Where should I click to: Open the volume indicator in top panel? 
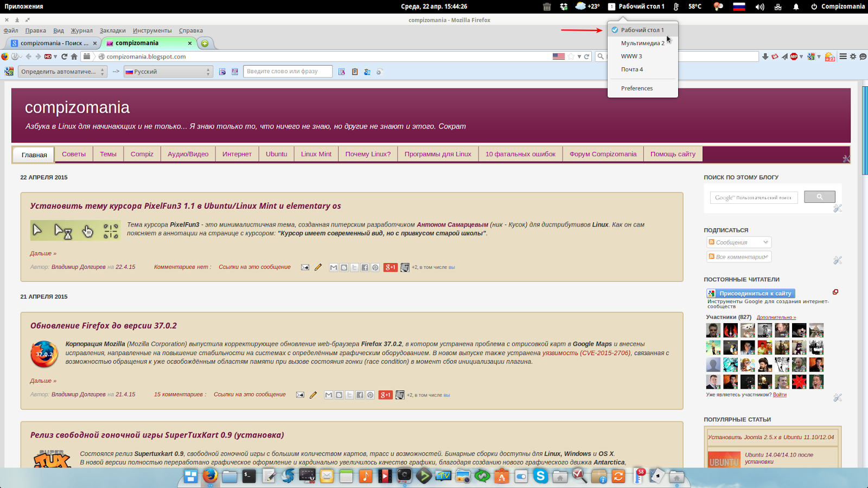[x=759, y=7]
